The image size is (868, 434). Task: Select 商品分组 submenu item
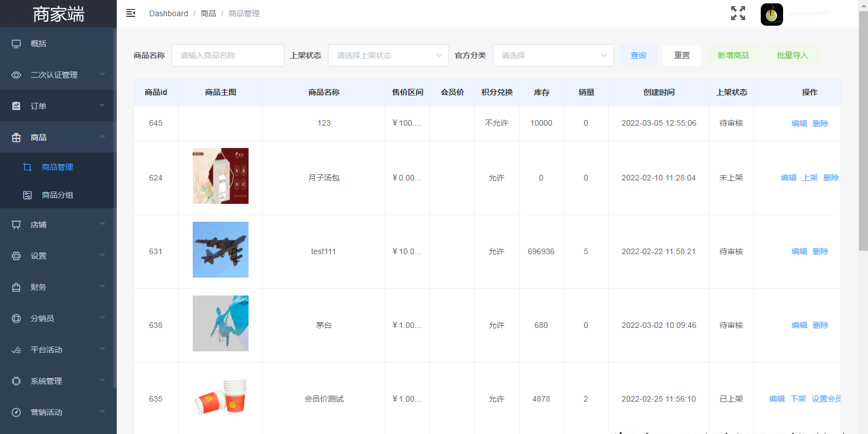[x=58, y=195]
